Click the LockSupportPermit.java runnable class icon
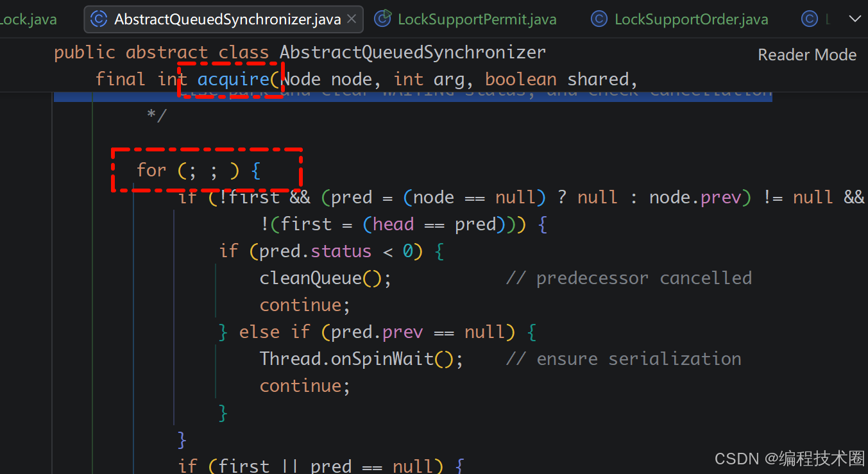 pyautogui.click(x=383, y=19)
